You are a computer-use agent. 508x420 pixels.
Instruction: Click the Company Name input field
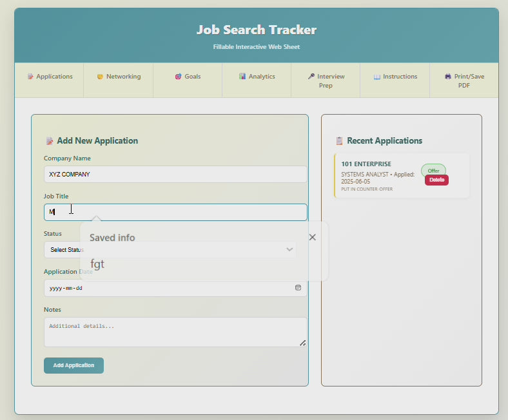tap(175, 175)
